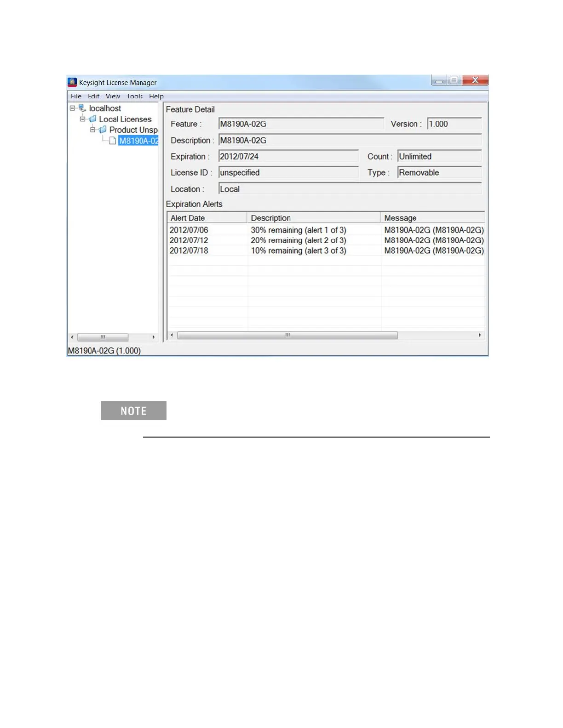Click the message cell in 2012/07/18 row
563x728 pixels.
click(x=434, y=250)
